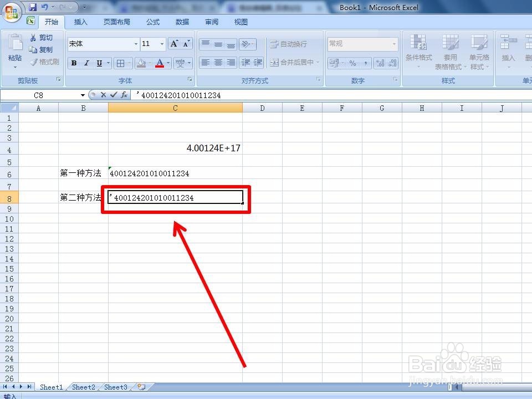Decrease decimal places
The image size is (532, 399).
click(392, 63)
